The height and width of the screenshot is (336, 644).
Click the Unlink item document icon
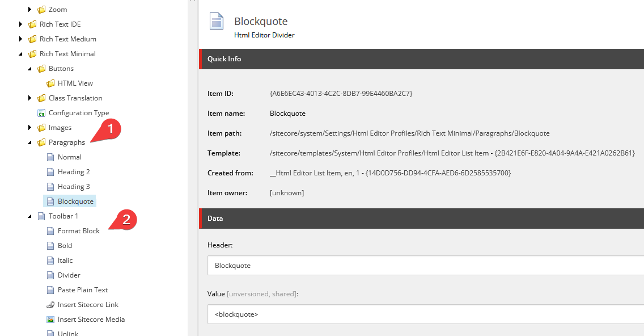50,334
